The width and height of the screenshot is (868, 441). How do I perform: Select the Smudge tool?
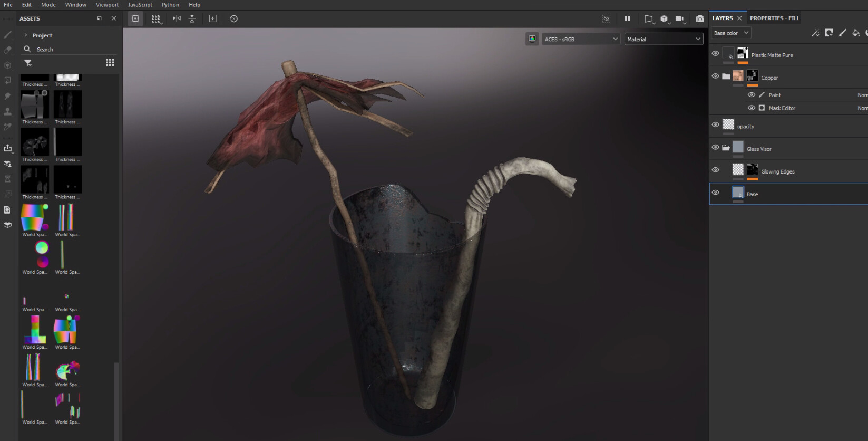7,96
